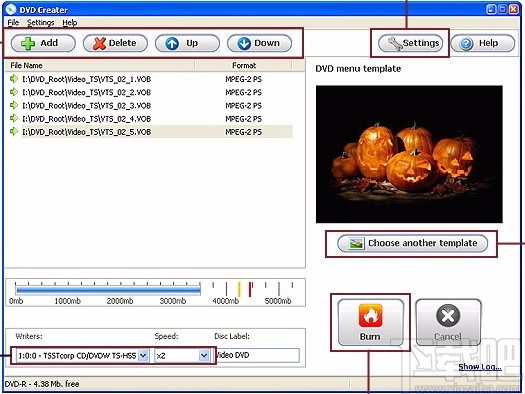The width and height of the screenshot is (525, 394).
Task: Click the blue Up arrow icon
Action: 172,44
